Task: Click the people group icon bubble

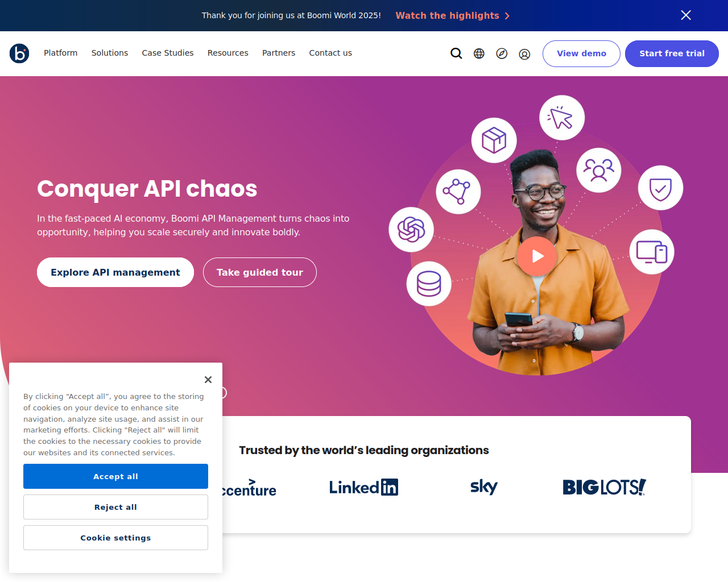Action: point(599,170)
